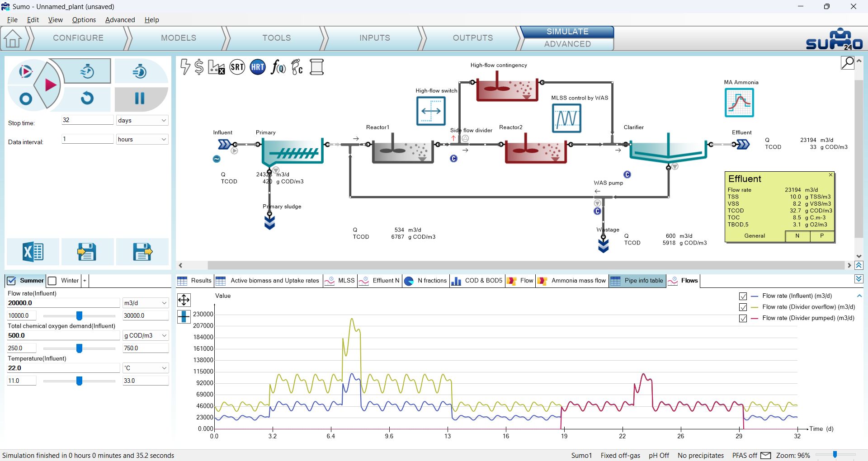The image size is (868, 461).
Task: Toggle the Summer scenario checkbox
Action: (x=11, y=281)
